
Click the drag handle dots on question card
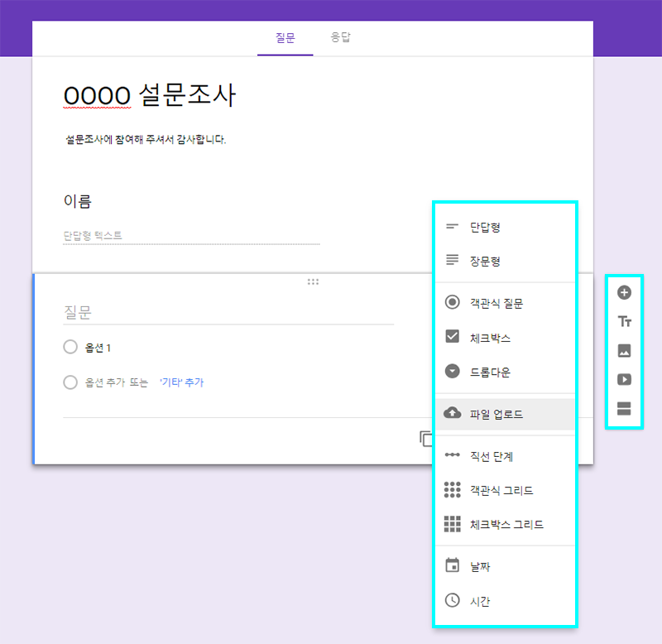tap(313, 281)
